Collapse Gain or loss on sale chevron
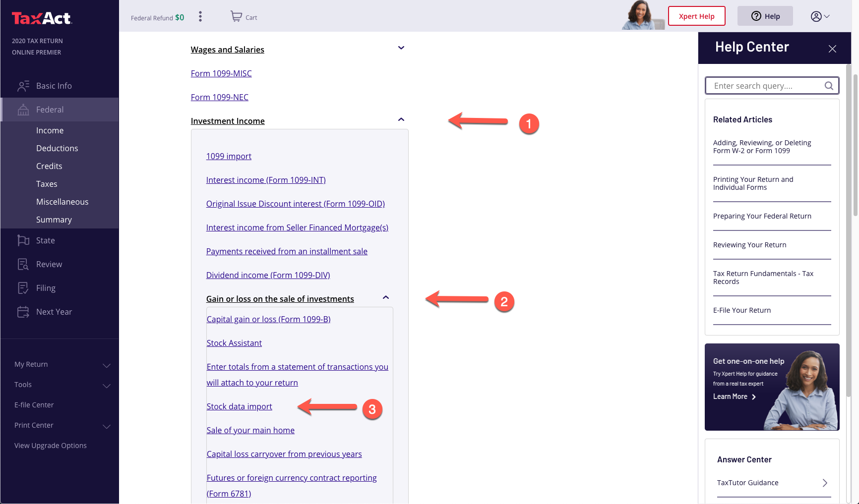The width and height of the screenshot is (859, 504). tap(386, 297)
